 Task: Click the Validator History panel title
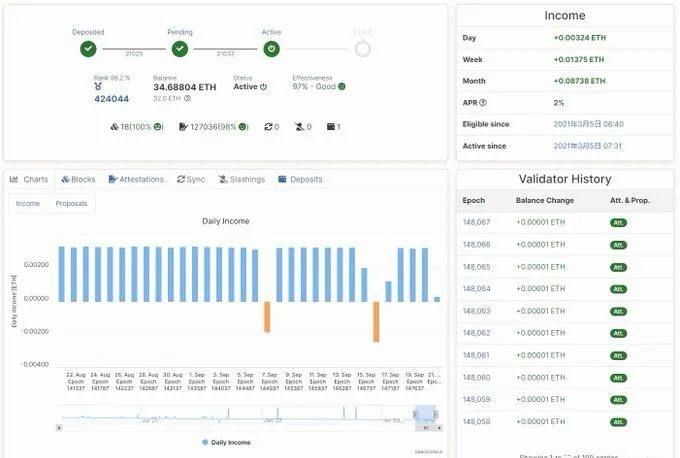pos(565,179)
